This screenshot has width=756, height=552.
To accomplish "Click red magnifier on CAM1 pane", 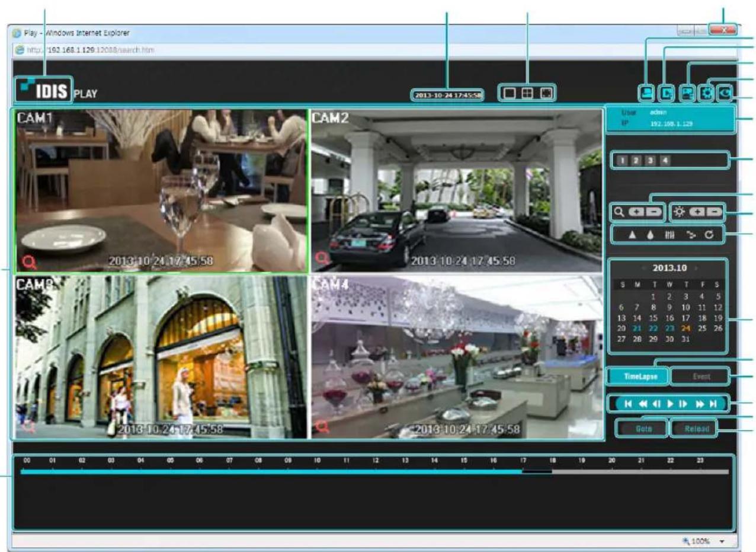I will tap(29, 261).
